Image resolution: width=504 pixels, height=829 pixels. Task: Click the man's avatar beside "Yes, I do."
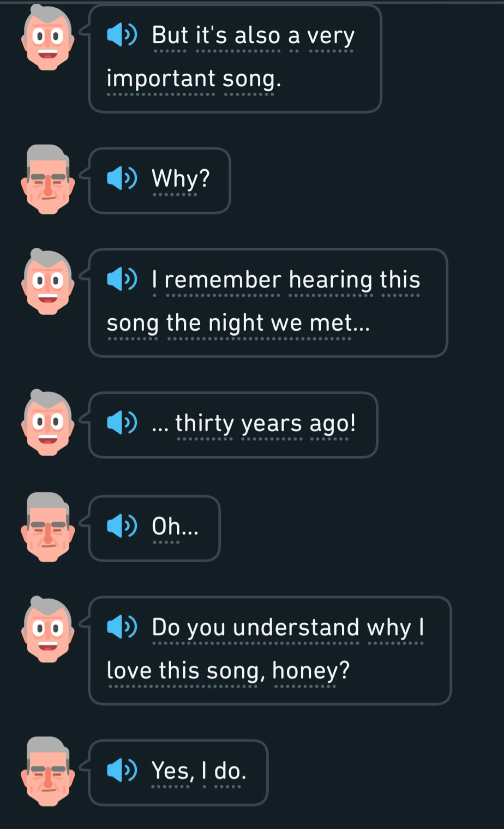(x=47, y=771)
